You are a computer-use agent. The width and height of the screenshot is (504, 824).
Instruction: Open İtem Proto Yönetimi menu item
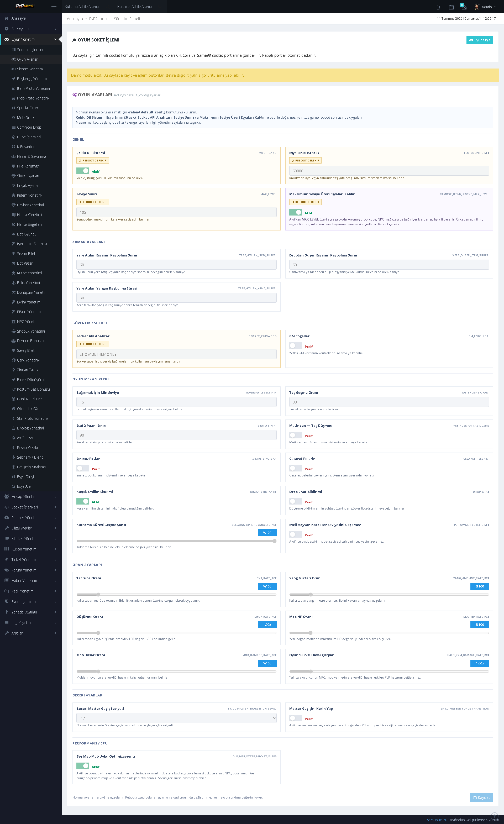pyautogui.click(x=31, y=88)
